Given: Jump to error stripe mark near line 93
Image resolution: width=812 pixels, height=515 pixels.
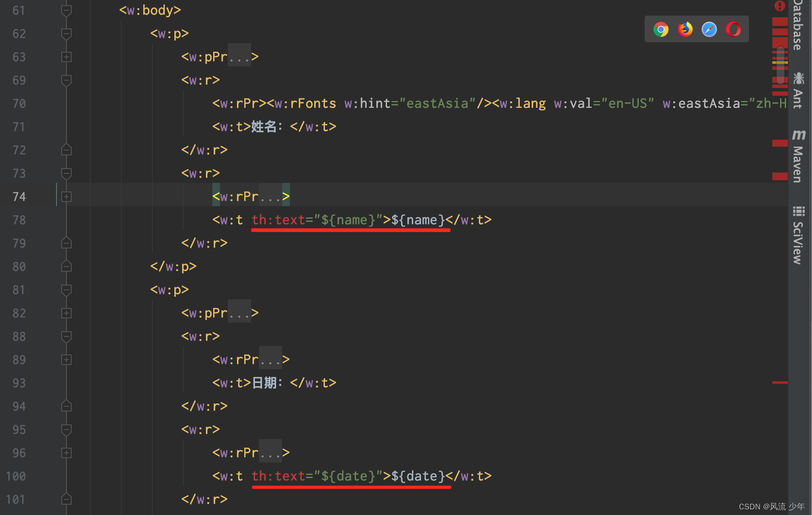Looking at the screenshot, I should (x=780, y=382).
